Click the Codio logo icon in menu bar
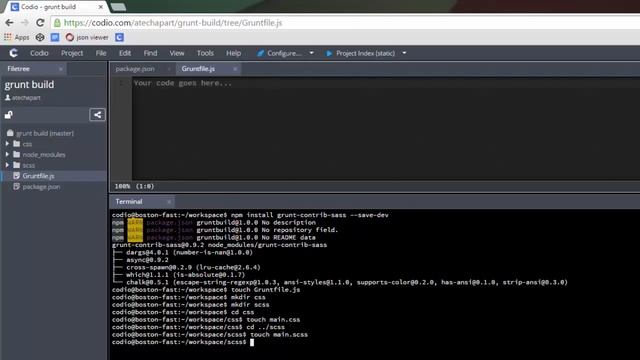Viewport: 640px width, 360px height. click(13, 53)
